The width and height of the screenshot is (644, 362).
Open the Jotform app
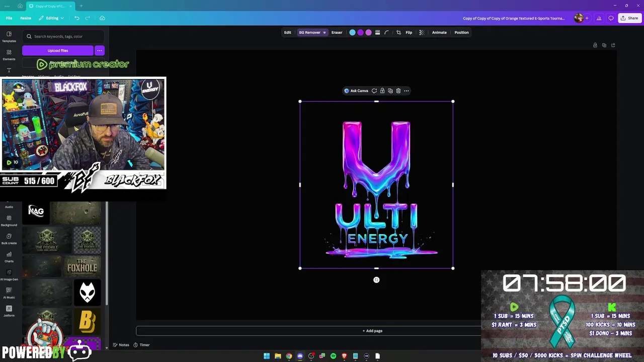point(9,311)
